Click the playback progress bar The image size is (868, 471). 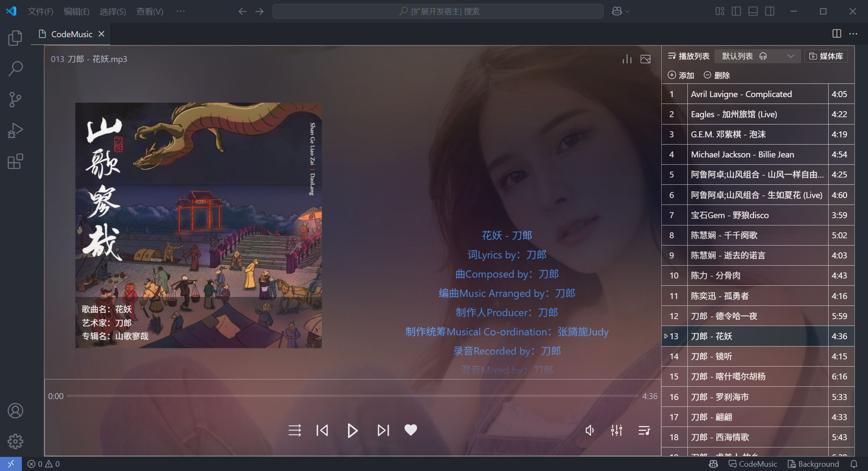353,396
